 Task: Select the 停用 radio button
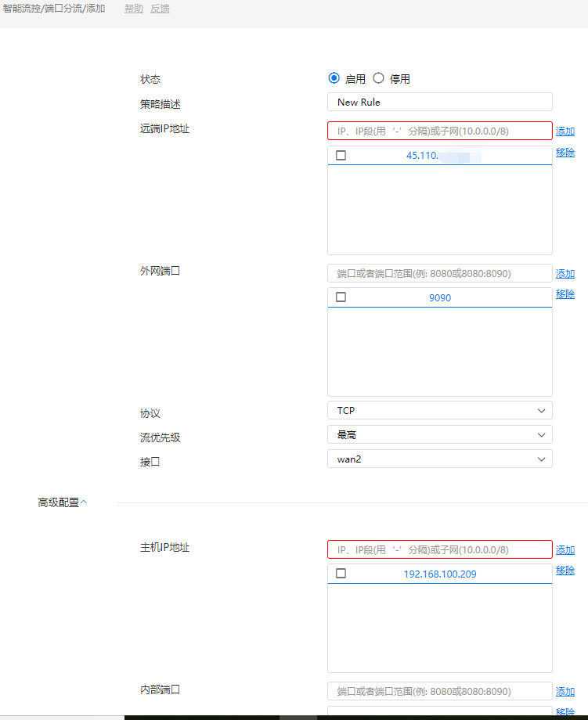tap(379, 78)
